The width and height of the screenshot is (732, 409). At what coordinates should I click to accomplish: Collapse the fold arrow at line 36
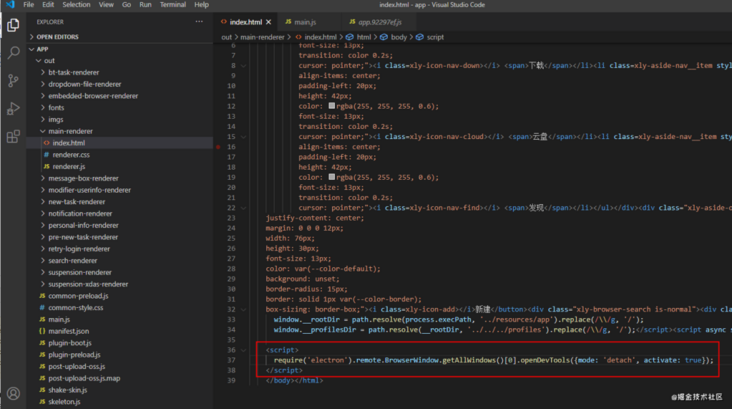pyautogui.click(x=243, y=350)
